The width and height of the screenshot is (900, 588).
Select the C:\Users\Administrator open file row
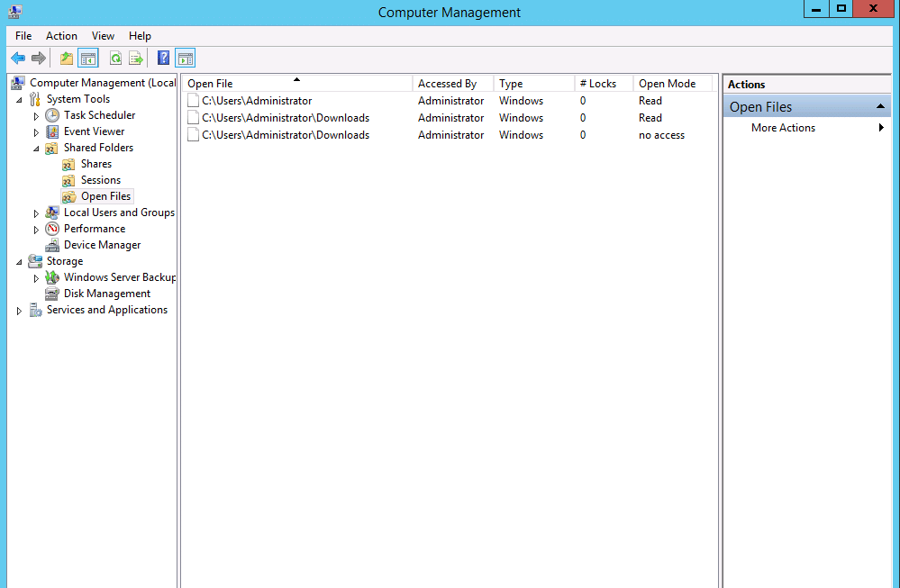click(450, 101)
